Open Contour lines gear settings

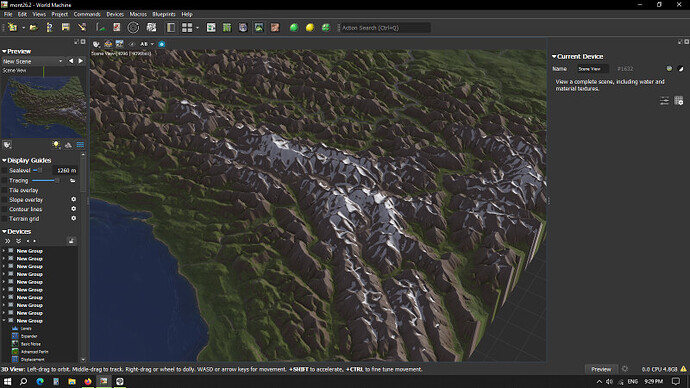73,209
